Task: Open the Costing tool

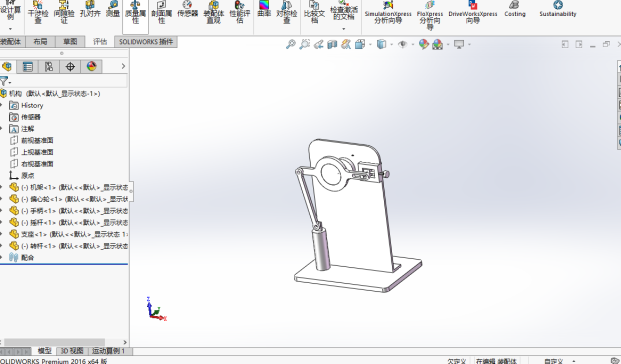Action: click(x=515, y=10)
